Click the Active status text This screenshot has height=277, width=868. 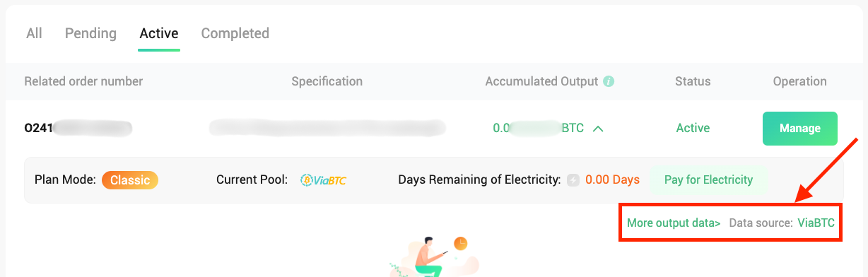(693, 129)
